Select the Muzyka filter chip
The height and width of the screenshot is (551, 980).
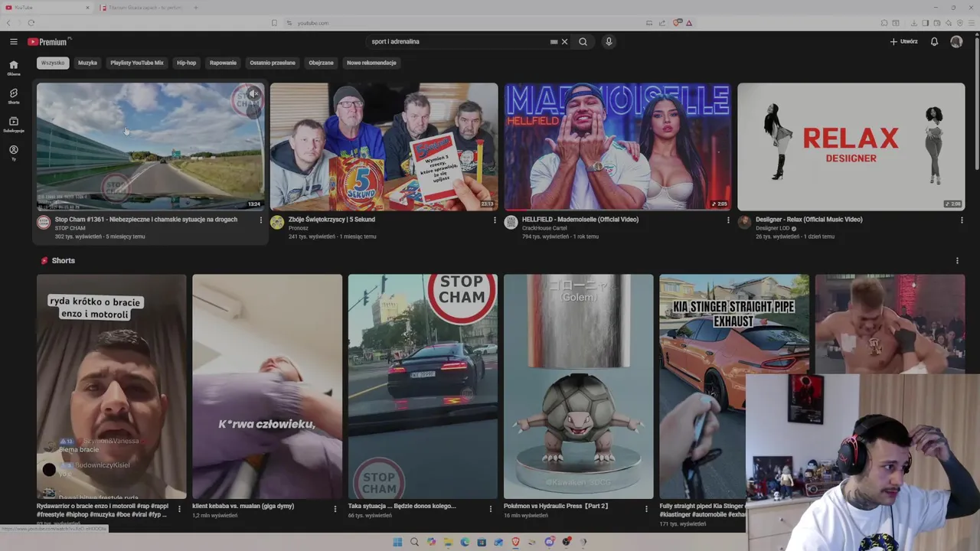87,63
